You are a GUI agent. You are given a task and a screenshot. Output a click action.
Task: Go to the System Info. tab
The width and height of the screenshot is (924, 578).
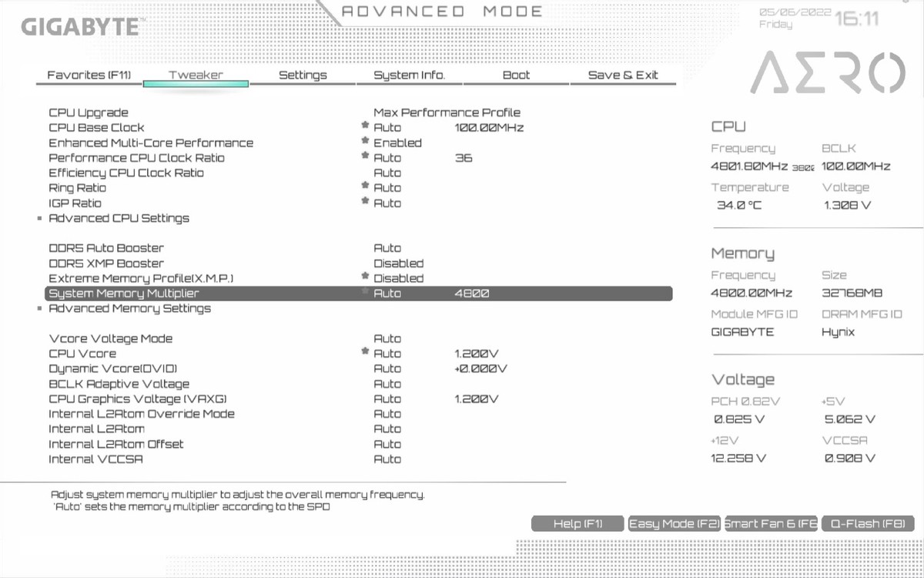[x=409, y=75]
